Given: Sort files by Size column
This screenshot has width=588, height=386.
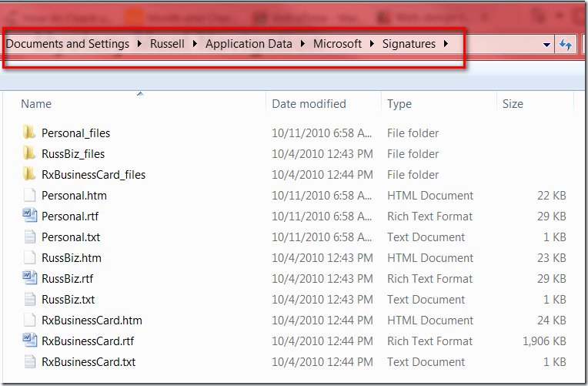Looking at the screenshot, I should coord(513,104).
